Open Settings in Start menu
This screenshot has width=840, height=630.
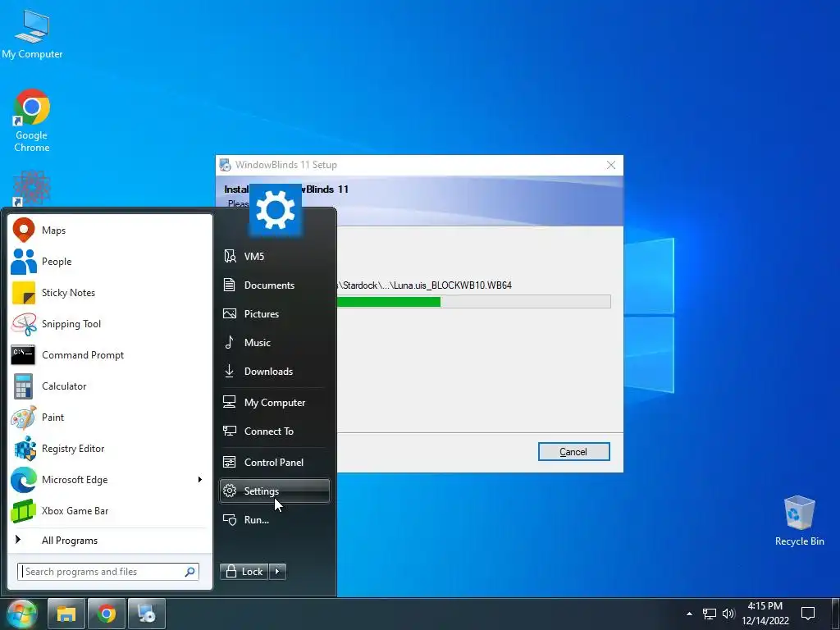click(x=274, y=491)
